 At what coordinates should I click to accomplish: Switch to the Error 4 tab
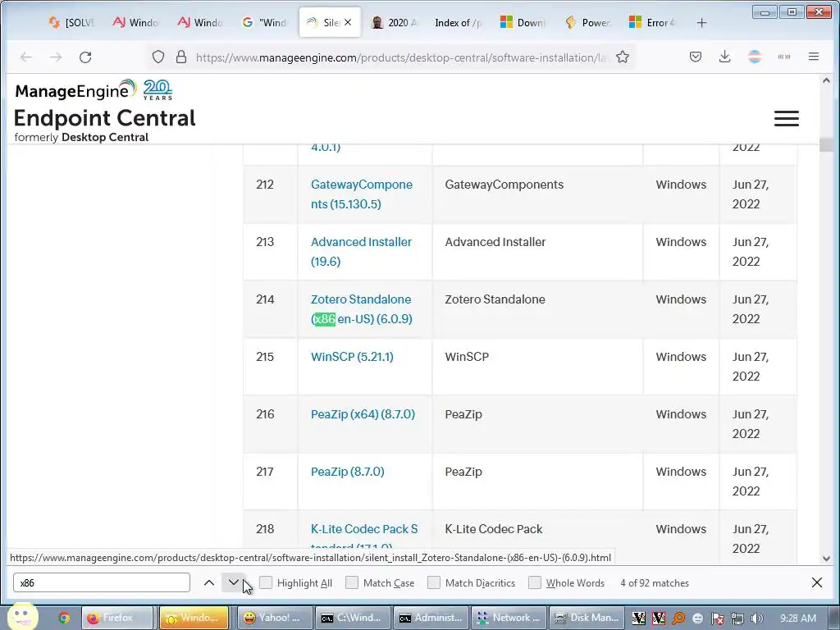652,22
